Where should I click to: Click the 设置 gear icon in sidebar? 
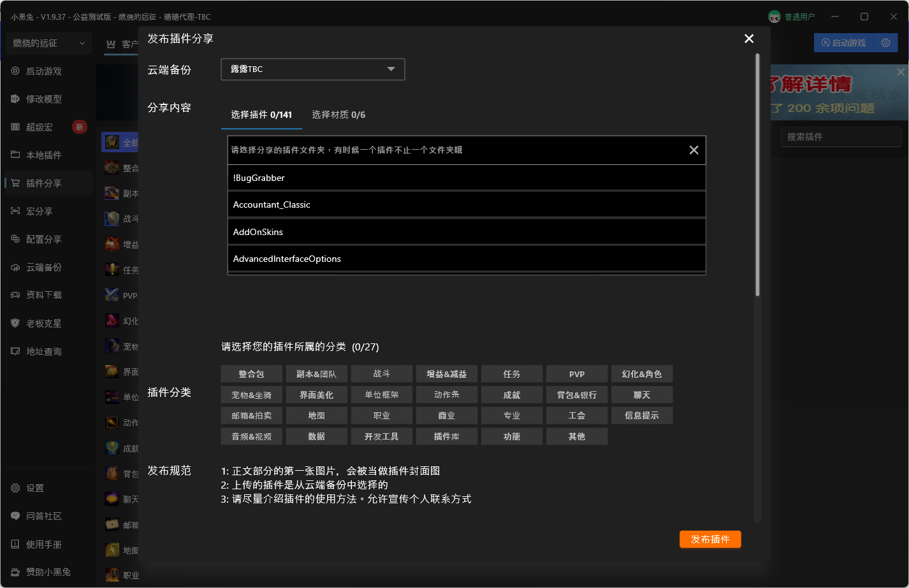[15, 488]
